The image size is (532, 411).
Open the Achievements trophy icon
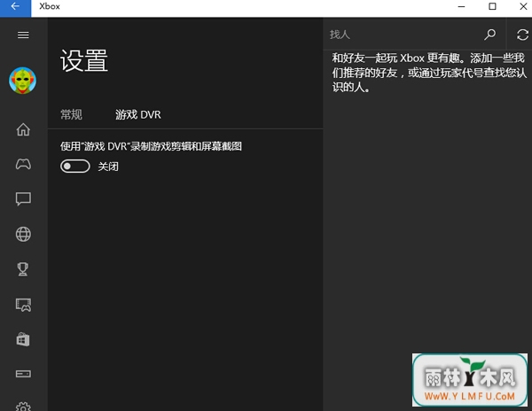click(x=23, y=269)
